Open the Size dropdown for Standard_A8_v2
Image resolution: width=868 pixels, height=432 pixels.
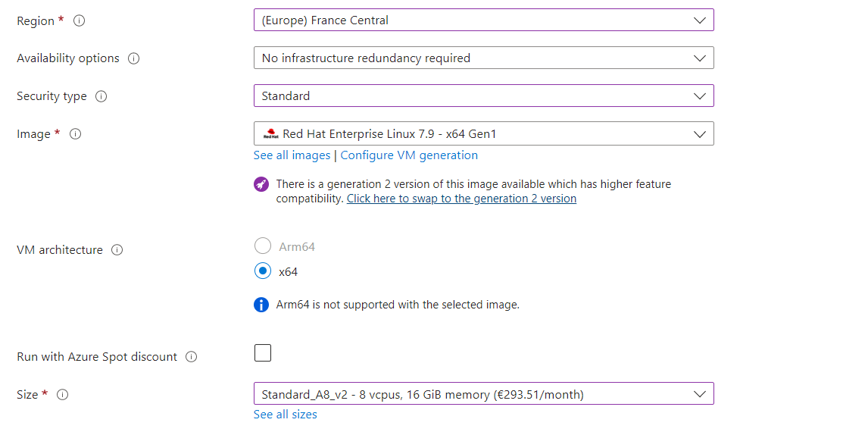[483, 394]
